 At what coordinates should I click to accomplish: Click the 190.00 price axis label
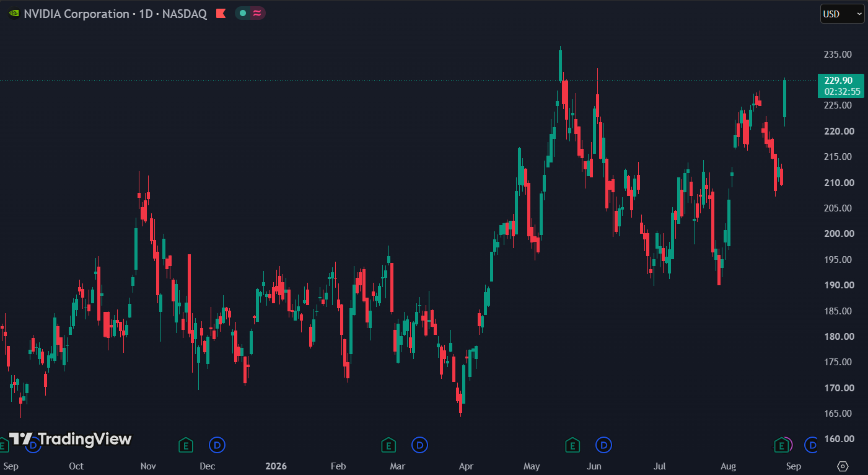840,285
